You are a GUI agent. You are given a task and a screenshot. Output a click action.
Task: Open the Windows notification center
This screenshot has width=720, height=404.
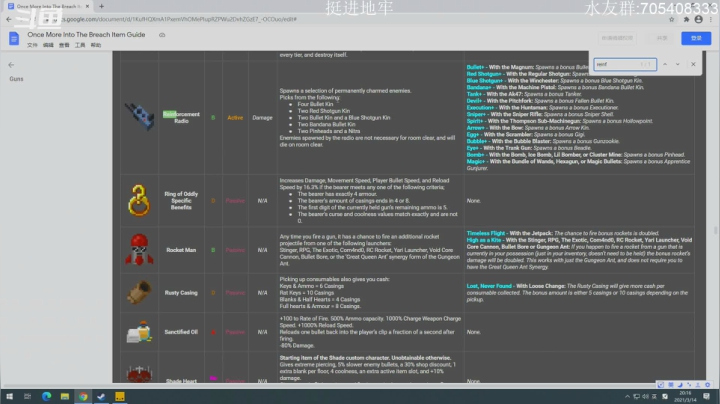tap(707, 397)
